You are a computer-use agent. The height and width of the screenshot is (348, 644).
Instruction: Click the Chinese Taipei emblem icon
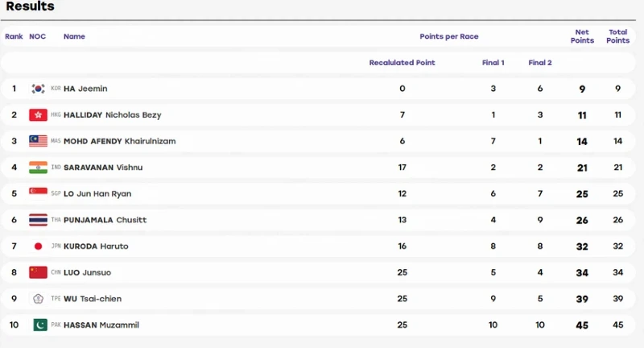click(38, 299)
